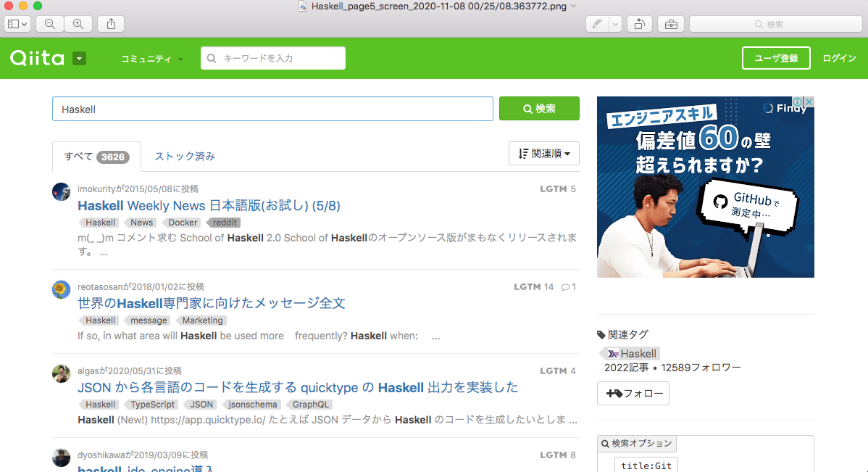Expand the コミュニティ dropdown menu
The width and height of the screenshot is (868, 472).
[x=151, y=58]
